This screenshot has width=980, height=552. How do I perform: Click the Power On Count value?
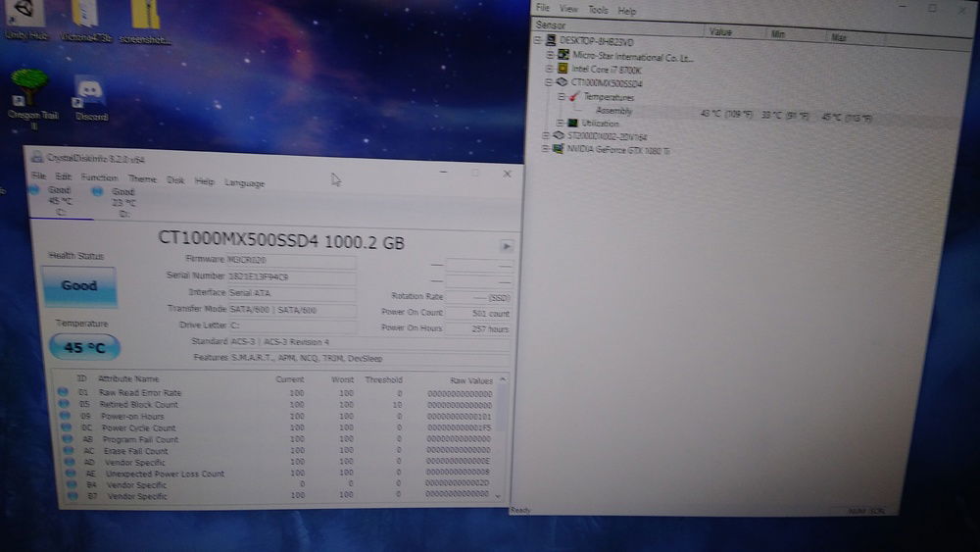[479, 313]
